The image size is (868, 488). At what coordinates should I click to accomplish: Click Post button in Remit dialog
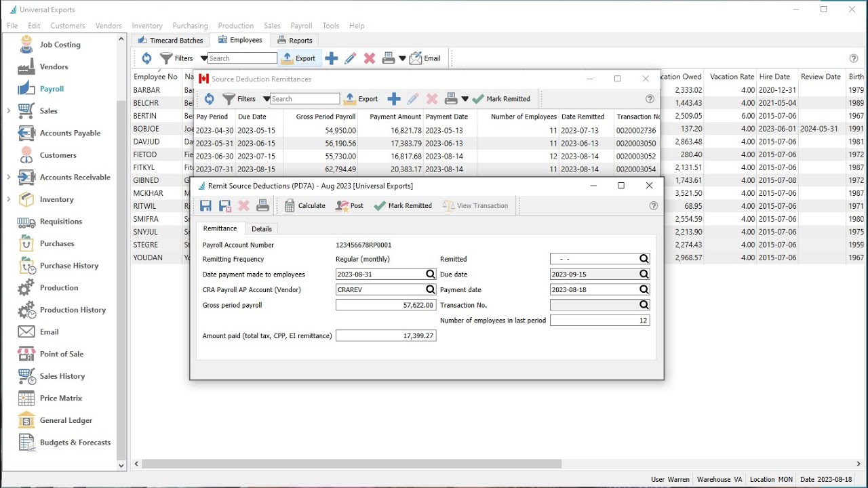(x=350, y=205)
